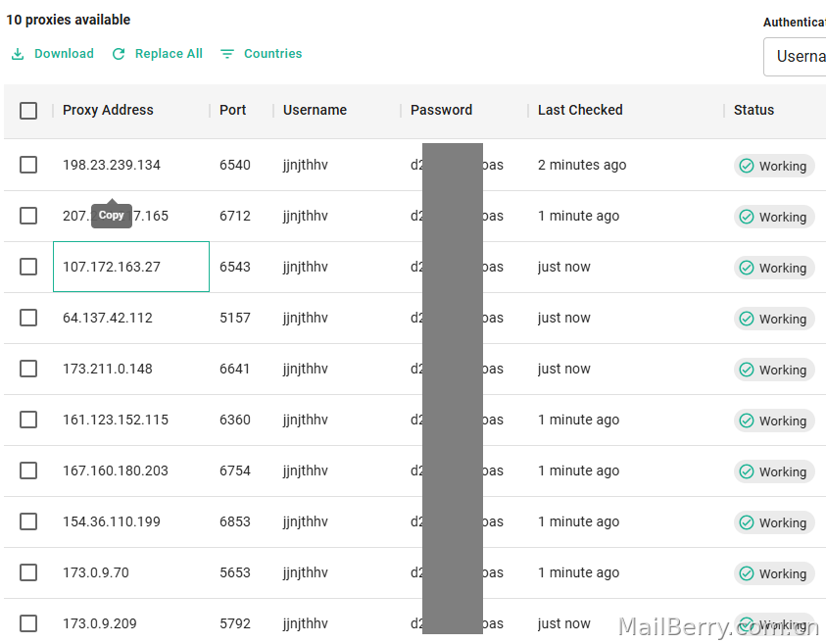
Task: Click port value 5792
Action: pos(235,623)
